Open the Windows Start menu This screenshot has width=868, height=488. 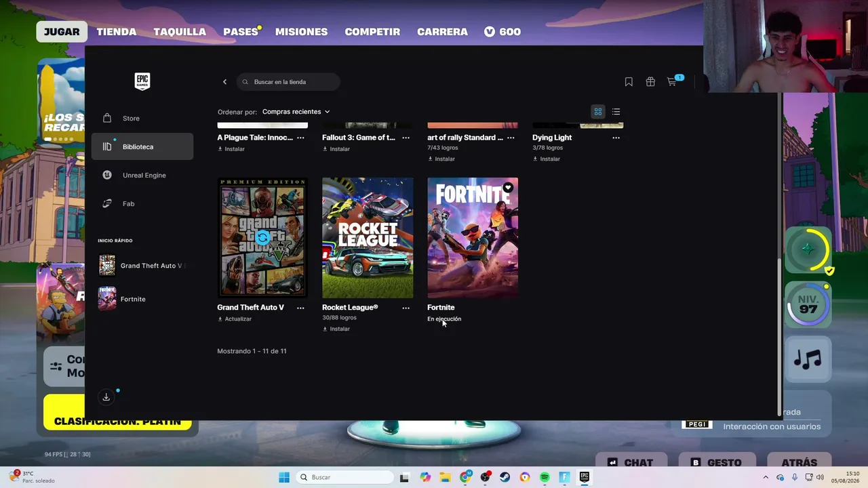(284, 477)
